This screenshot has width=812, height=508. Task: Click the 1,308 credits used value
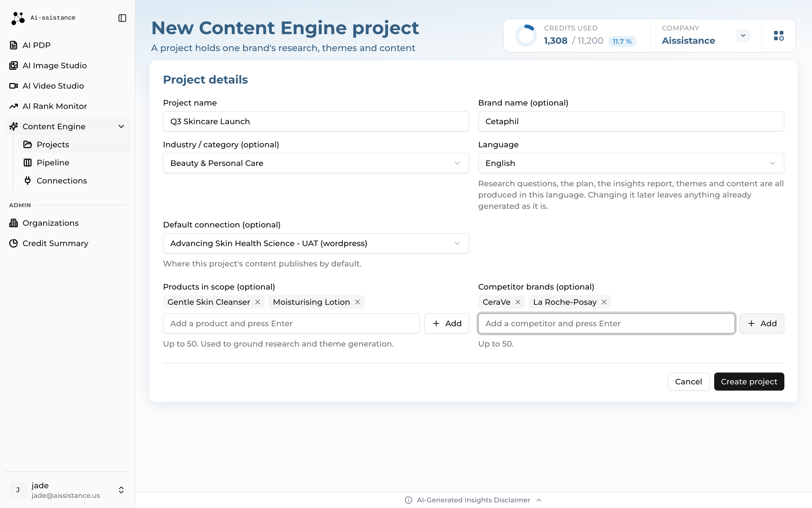pos(556,41)
